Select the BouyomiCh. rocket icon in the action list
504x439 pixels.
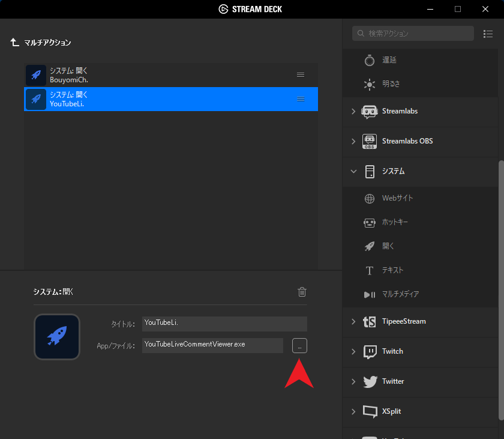pos(36,75)
